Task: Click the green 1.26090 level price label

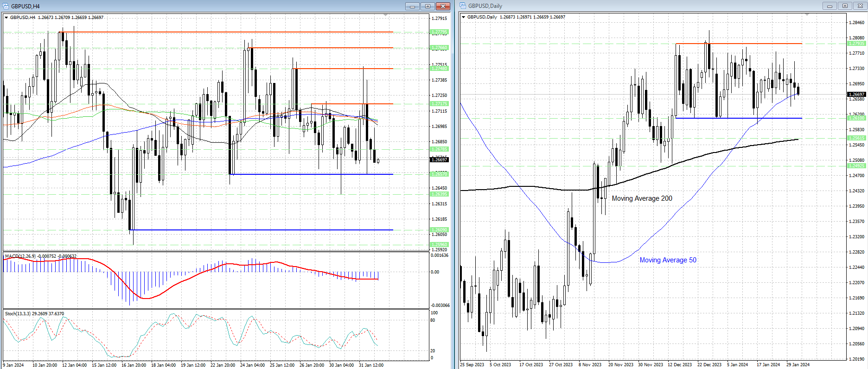Action: [439, 230]
